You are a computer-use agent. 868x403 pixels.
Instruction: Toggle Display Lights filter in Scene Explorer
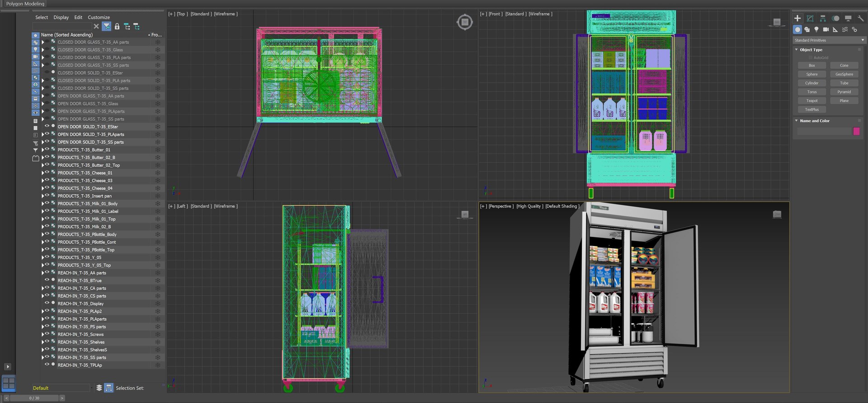(x=36, y=50)
